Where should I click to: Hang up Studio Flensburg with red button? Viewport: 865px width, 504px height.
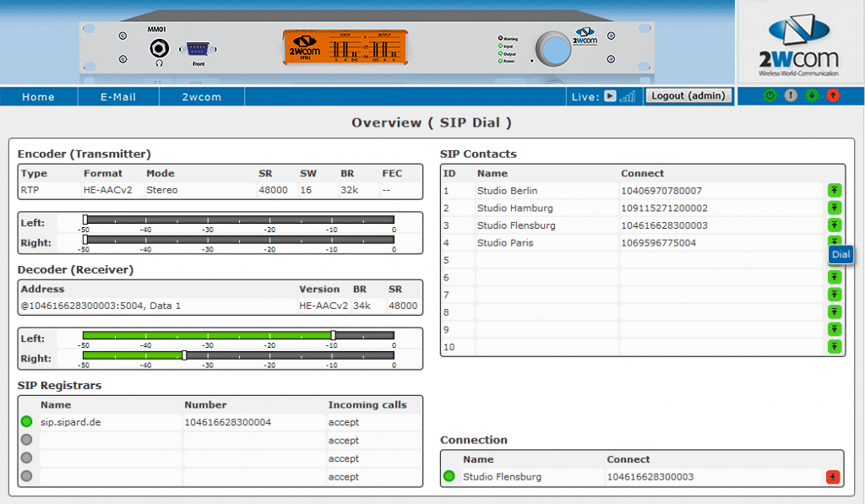834,477
